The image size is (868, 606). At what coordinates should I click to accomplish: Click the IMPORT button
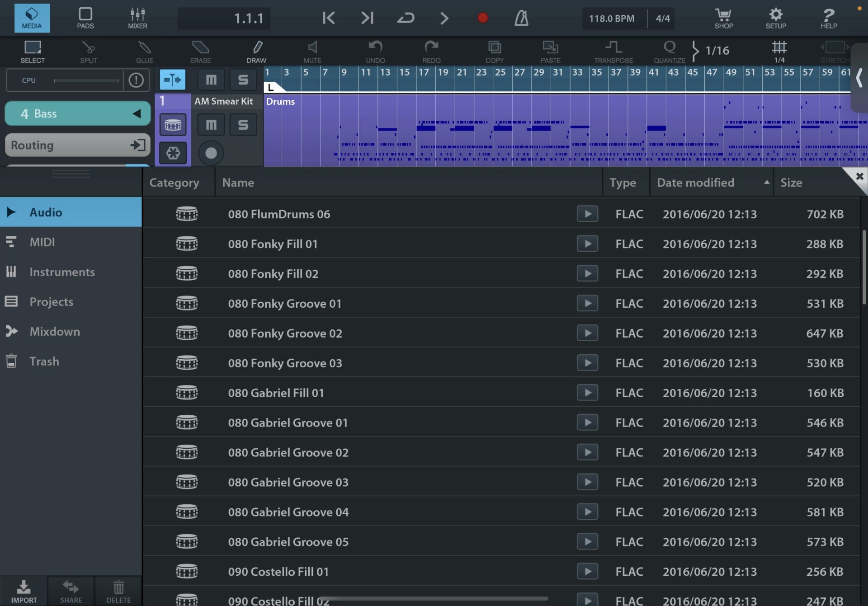pos(24,592)
